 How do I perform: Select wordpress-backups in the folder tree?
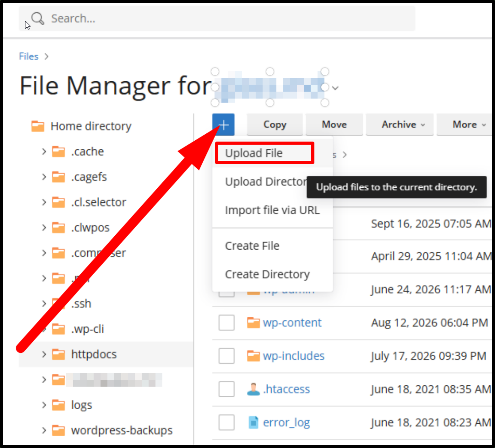coord(122,431)
